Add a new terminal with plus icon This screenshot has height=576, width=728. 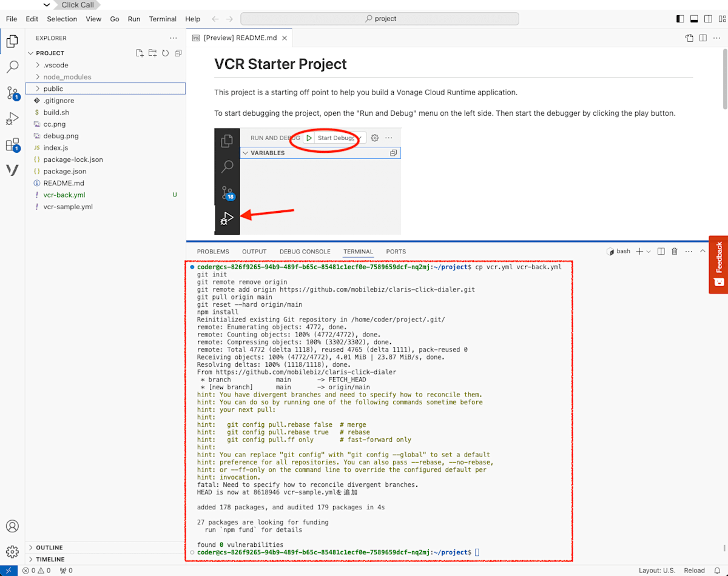coord(639,251)
